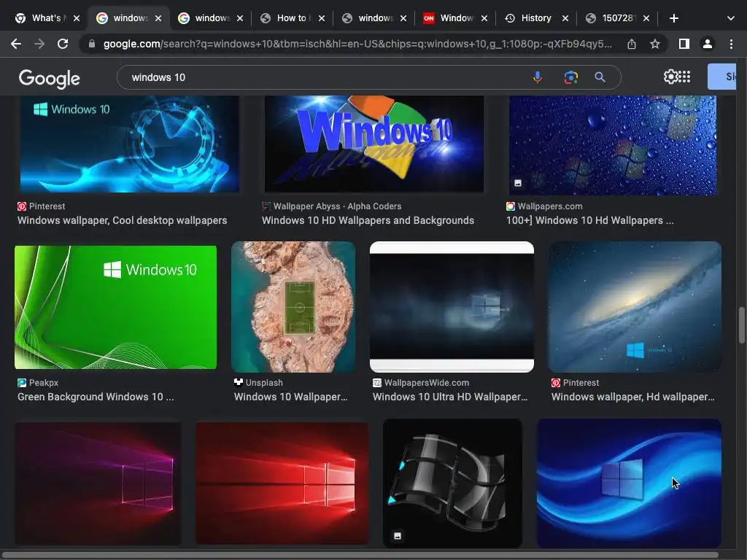
Task: Open the dark foggy WallpapersWide image
Action: pyautogui.click(x=452, y=307)
